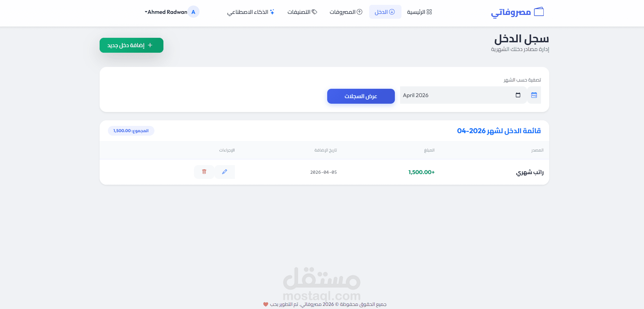Click the sparkle AI icon
Image resolution: width=644 pixels, height=309 pixels.
[x=272, y=12]
